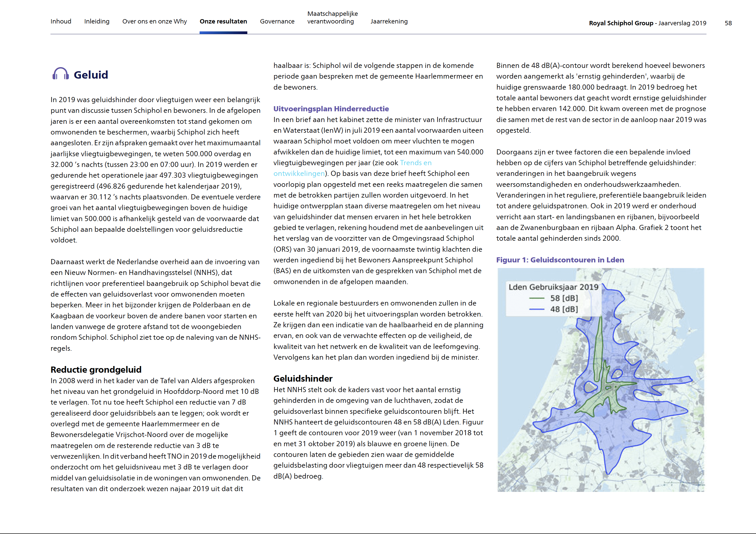The image size is (756, 534).
Task: Open Over ons en onze Why tab
Action: click(x=154, y=21)
